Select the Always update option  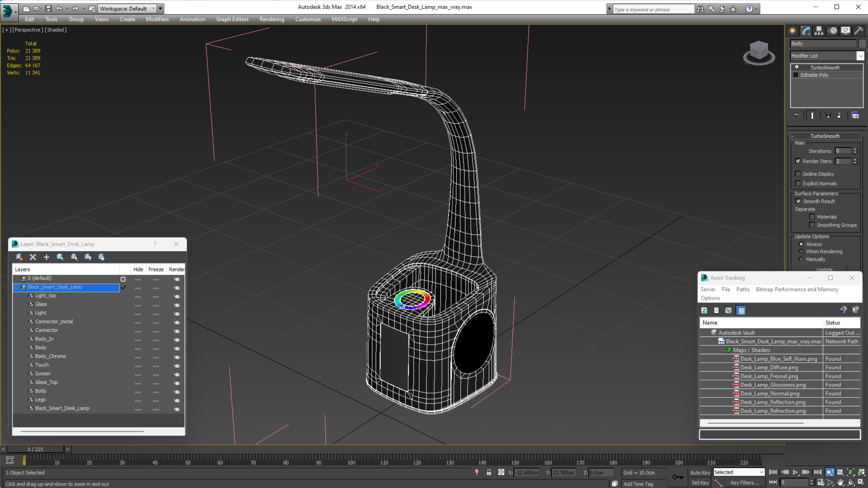coord(801,244)
